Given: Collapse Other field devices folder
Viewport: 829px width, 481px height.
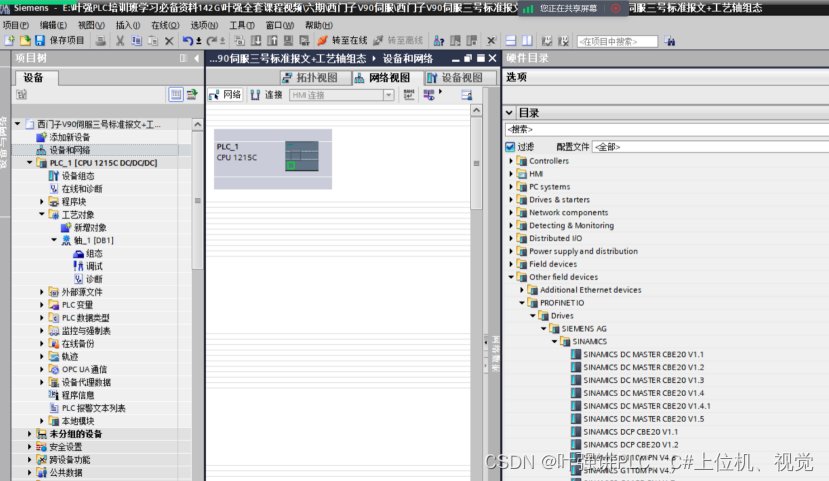Looking at the screenshot, I should pos(511,276).
